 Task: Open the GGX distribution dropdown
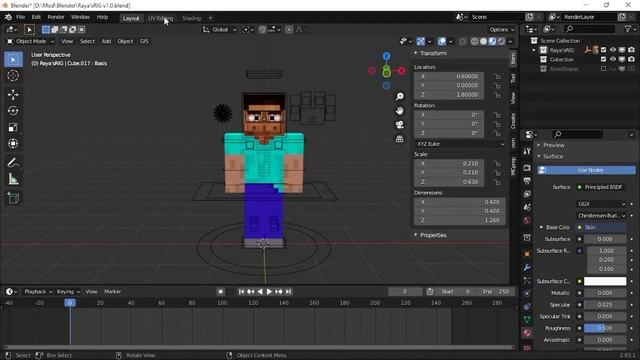point(601,204)
